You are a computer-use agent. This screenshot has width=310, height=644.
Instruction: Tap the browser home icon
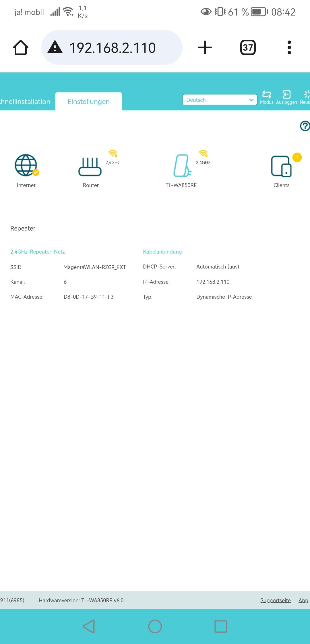21,47
